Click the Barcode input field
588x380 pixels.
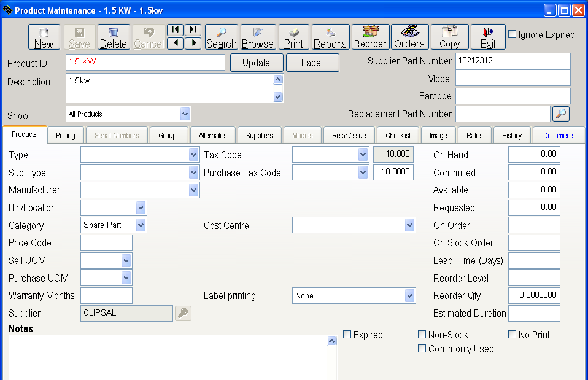click(x=513, y=96)
